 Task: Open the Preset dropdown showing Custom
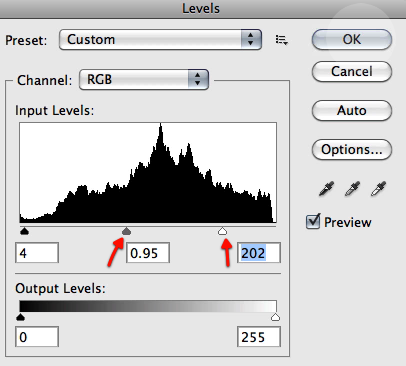coord(160,40)
